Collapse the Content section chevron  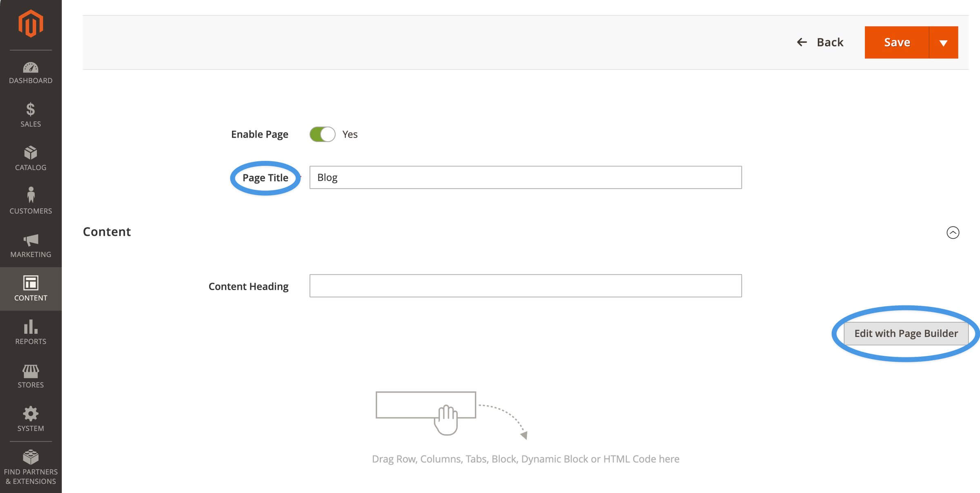954,233
